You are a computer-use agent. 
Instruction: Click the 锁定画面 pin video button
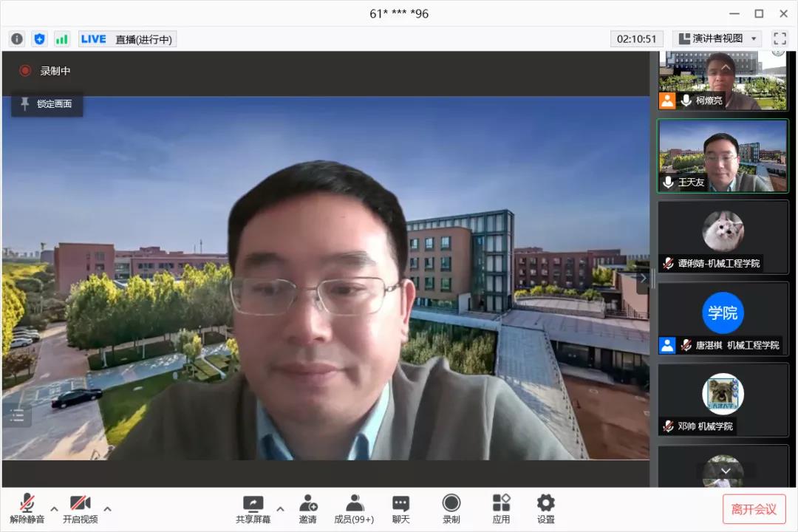(x=47, y=104)
